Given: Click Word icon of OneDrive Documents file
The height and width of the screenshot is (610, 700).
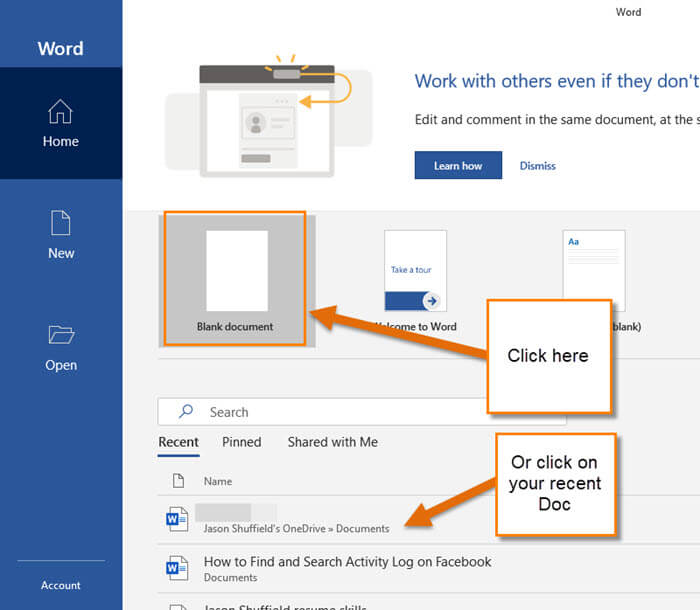Looking at the screenshot, I should point(177,519).
